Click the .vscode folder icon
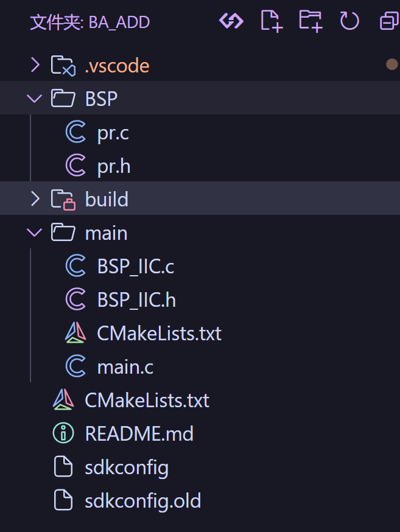 (x=63, y=65)
